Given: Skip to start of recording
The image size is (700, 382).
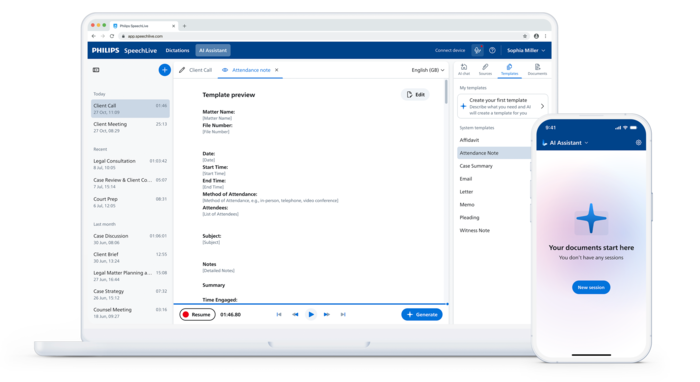Looking at the screenshot, I should point(279,315).
